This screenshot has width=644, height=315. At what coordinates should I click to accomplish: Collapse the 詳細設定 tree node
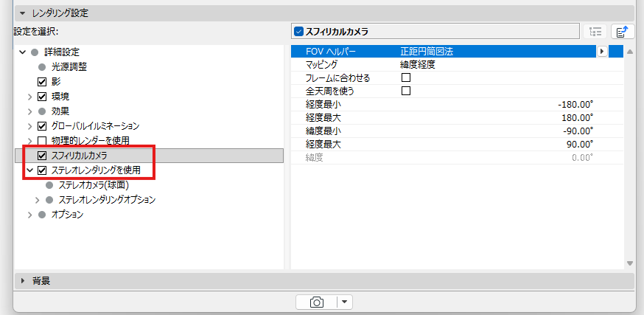pyautogui.click(x=23, y=52)
